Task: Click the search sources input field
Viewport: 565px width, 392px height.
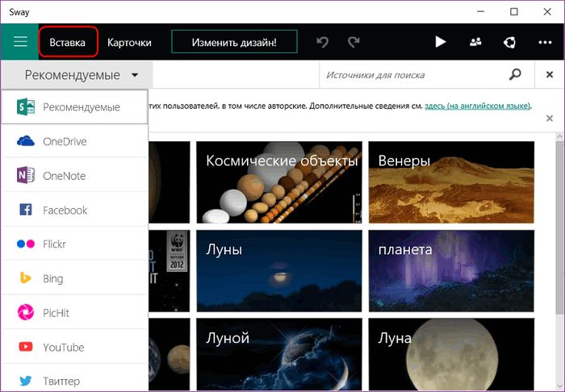Action: pos(412,75)
